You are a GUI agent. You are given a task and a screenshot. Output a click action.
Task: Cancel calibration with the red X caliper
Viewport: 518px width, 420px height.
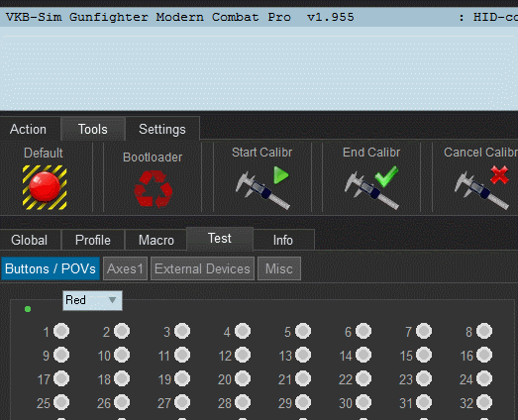[481, 187]
